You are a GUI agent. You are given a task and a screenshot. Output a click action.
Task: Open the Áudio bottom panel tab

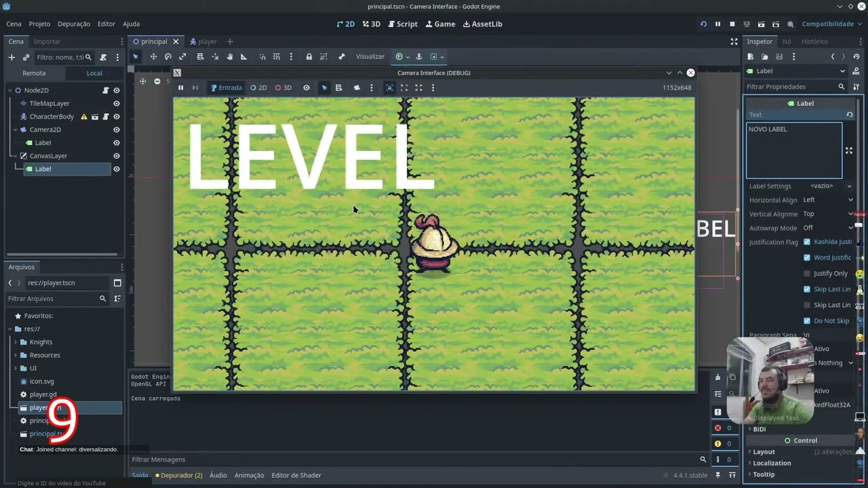(218, 475)
